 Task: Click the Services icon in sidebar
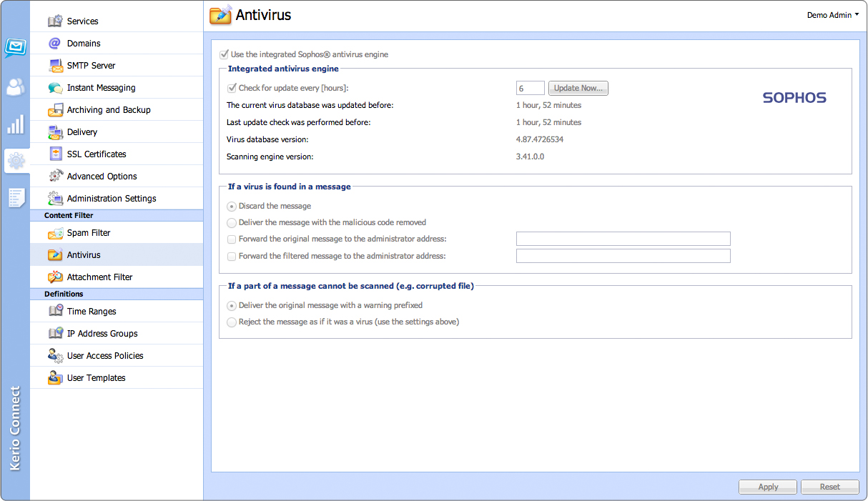[55, 21]
